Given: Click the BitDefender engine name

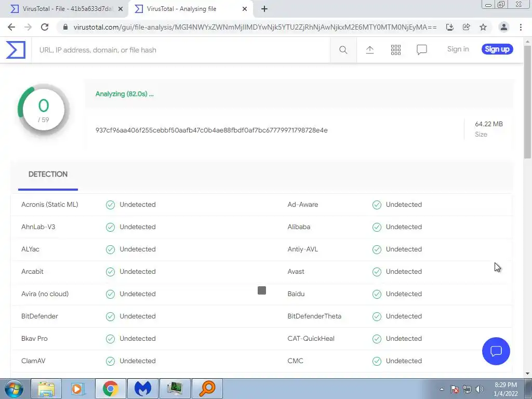Looking at the screenshot, I should coord(39,316).
